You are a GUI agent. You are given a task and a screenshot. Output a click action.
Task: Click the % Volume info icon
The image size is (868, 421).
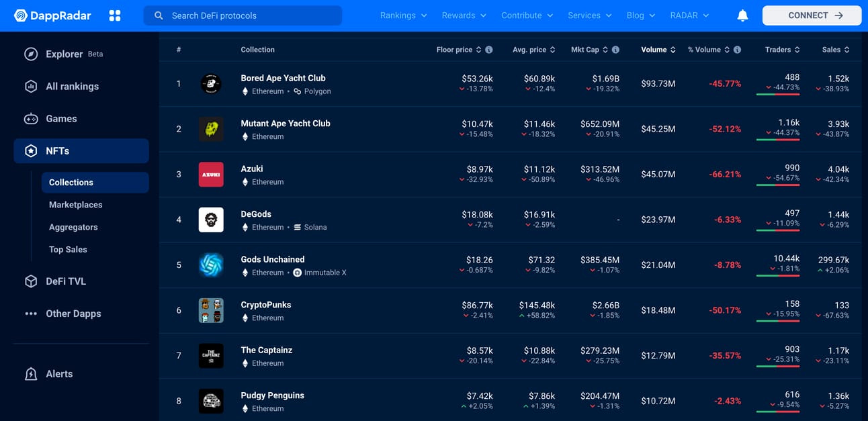pos(737,50)
